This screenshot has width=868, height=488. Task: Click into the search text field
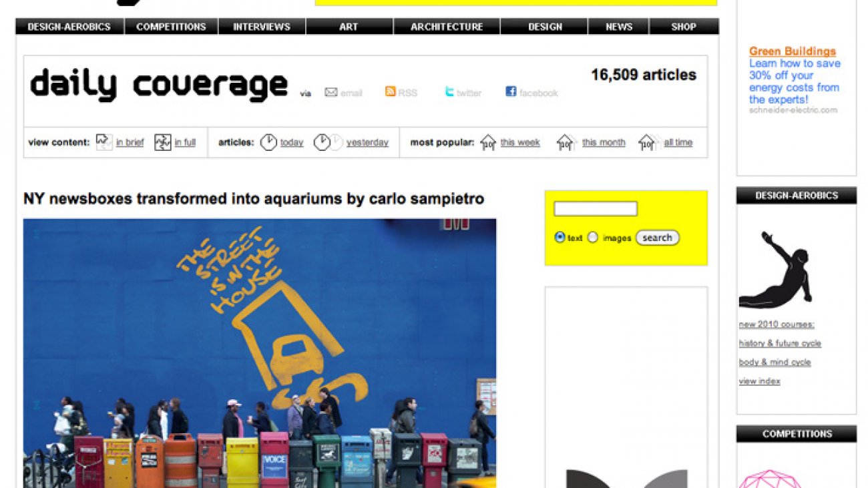[596, 209]
